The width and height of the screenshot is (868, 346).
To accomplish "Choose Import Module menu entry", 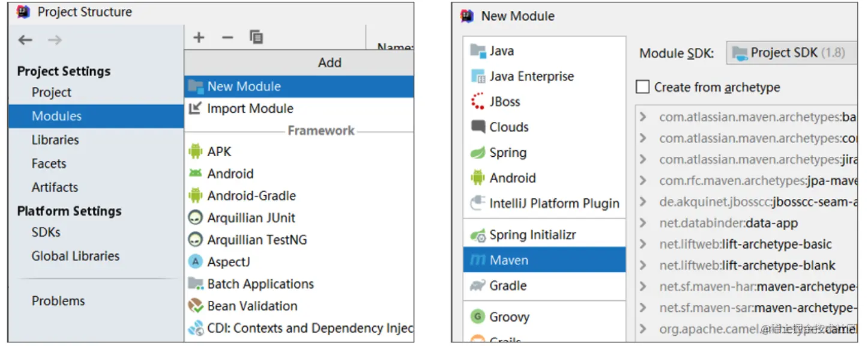I will pyautogui.click(x=250, y=109).
